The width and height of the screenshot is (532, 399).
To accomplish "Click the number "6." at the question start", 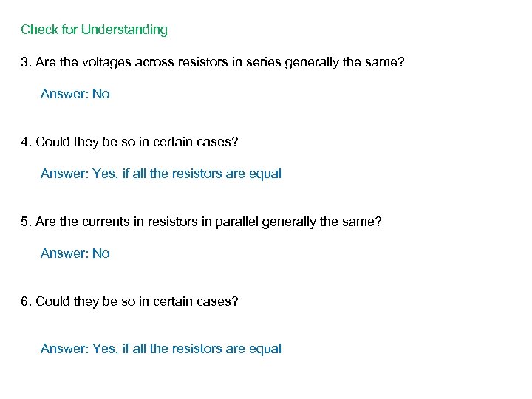I will point(26,301).
